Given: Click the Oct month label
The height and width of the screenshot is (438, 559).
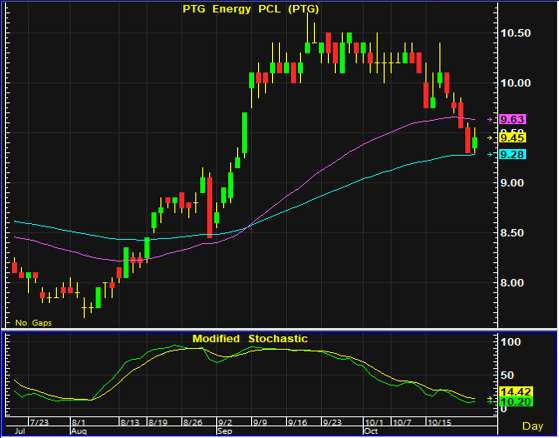Looking at the screenshot, I should click(x=371, y=432).
